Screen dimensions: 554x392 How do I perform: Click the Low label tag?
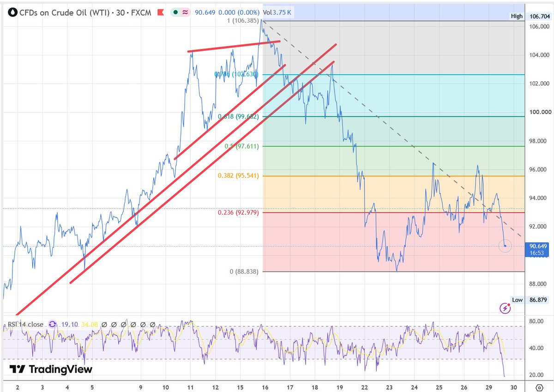pos(517,300)
